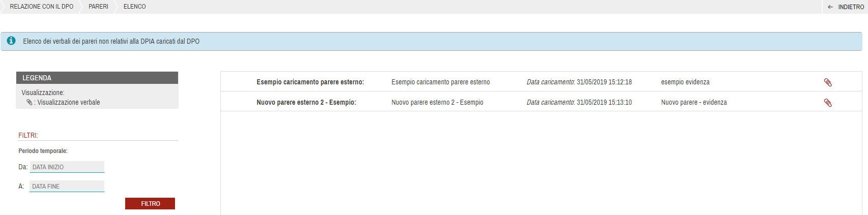Open attachment for Nuovo parere esterno 2

(828, 103)
